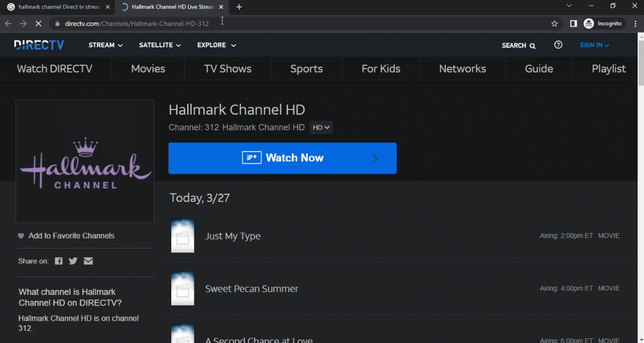This screenshot has width=644, height=343.
Task: Open the For Kids section
Action: (381, 69)
